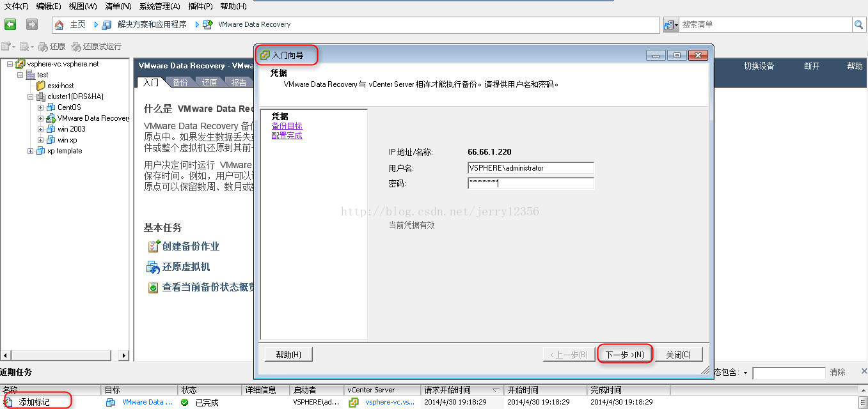Image resolution: width=868 pixels, height=409 pixels.
Task: Open the 帮助(H) menu
Action: click(x=233, y=6)
